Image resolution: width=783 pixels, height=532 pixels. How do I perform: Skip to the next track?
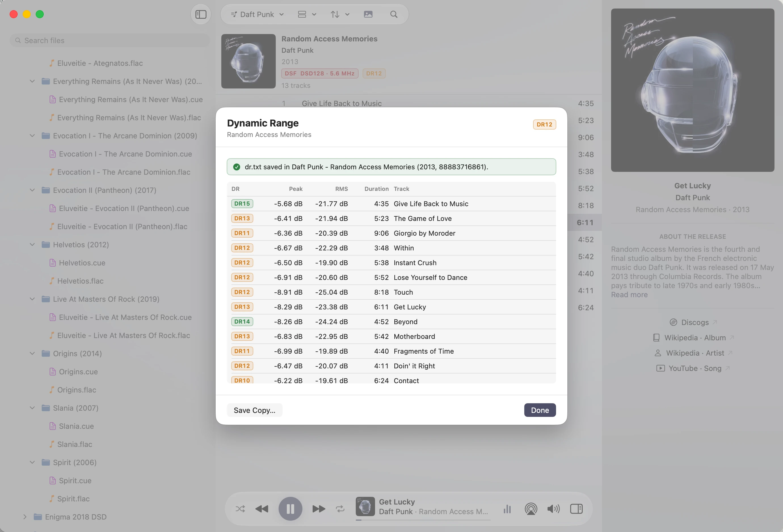pyautogui.click(x=319, y=508)
